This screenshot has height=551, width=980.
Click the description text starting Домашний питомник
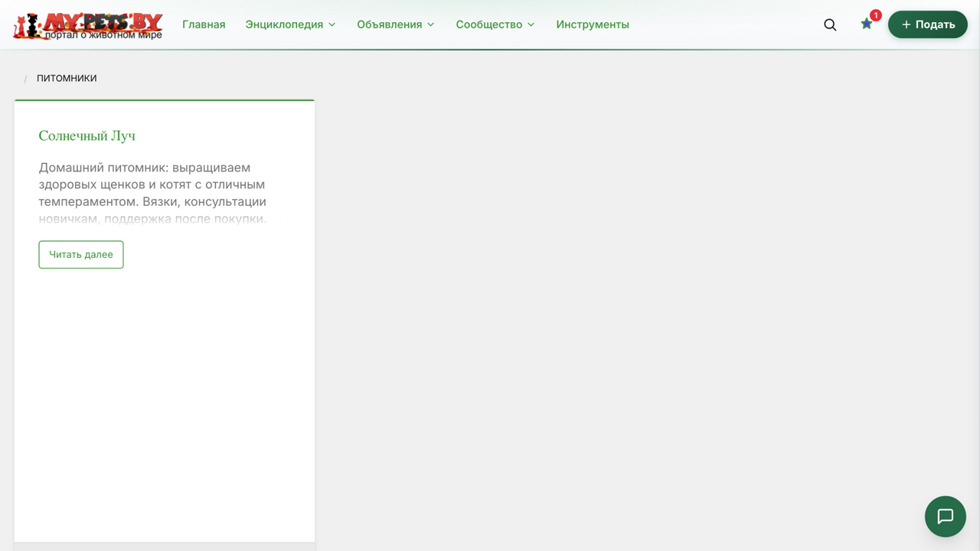(x=153, y=193)
